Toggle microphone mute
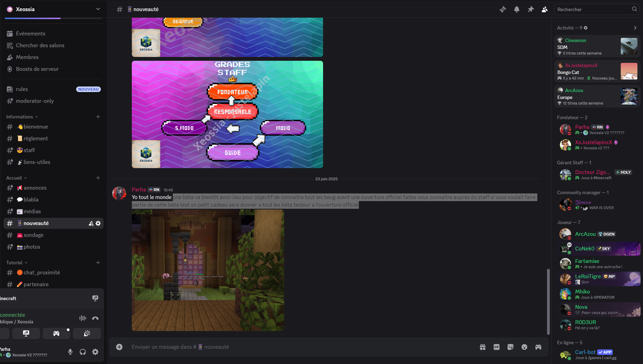Screen dimensions: 643x364 (70, 352)
